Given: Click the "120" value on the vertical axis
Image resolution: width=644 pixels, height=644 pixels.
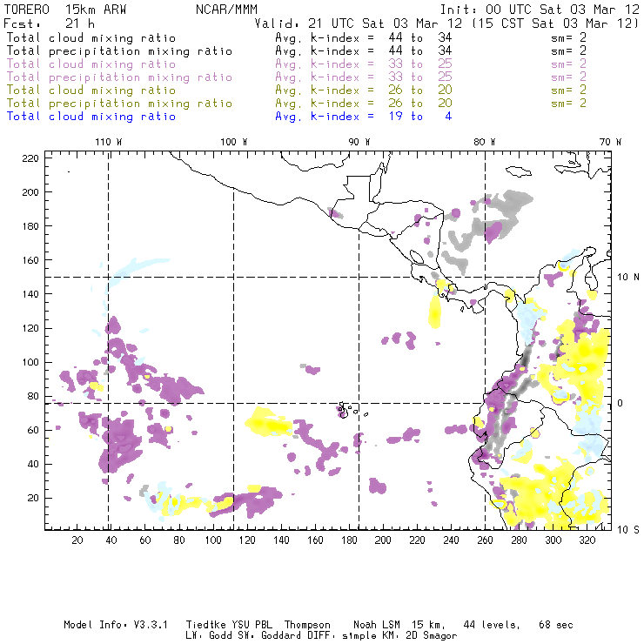Looking at the screenshot, I should coord(30,329).
